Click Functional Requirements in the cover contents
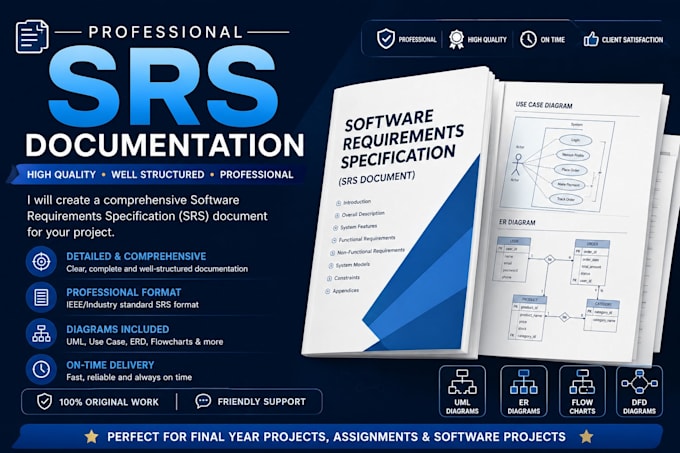 366,239
